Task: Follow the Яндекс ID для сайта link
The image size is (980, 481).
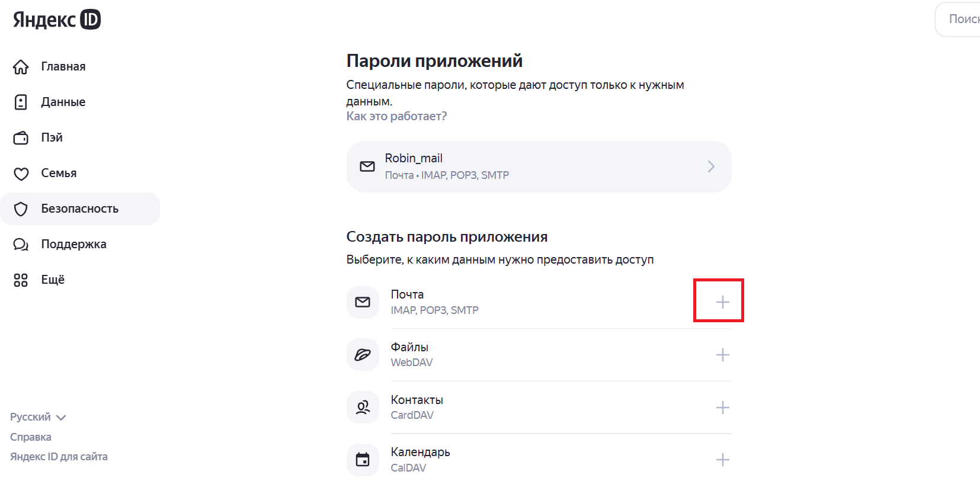Action: pos(59,457)
